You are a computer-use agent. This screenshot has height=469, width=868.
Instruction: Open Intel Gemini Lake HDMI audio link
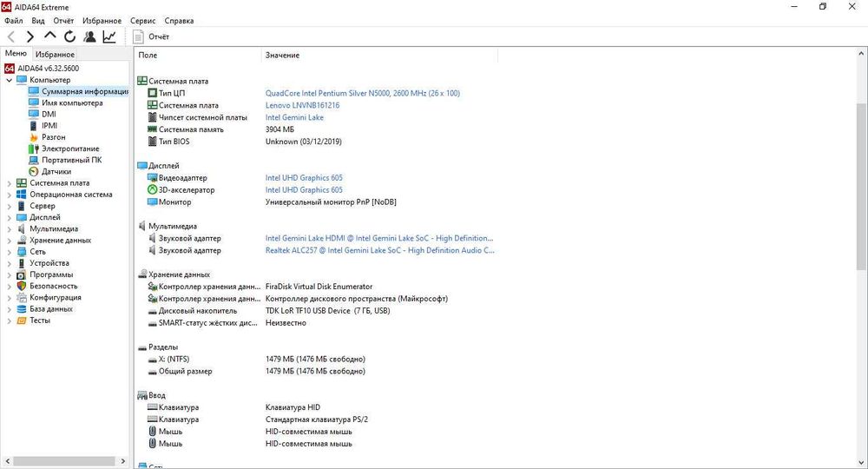[x=379, y=238]
